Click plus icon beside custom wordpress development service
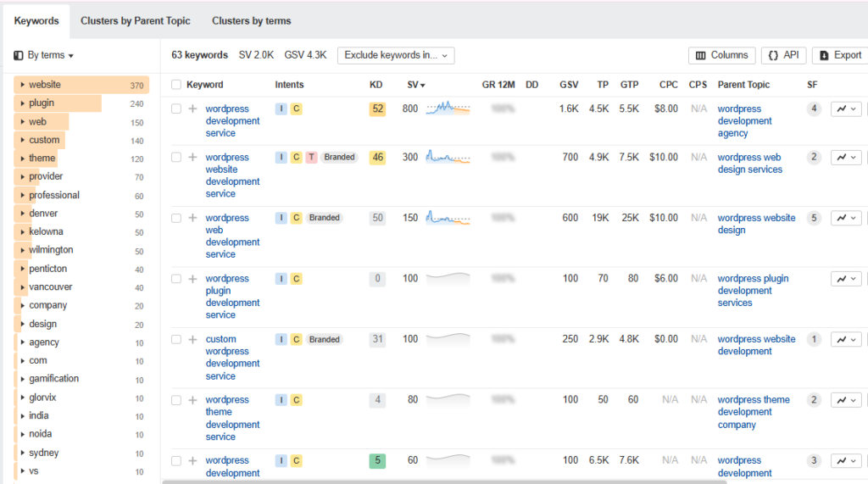Image resolution: width=868 pixels, height=484 pixels. pyautogui.click(x=192, y=340)
